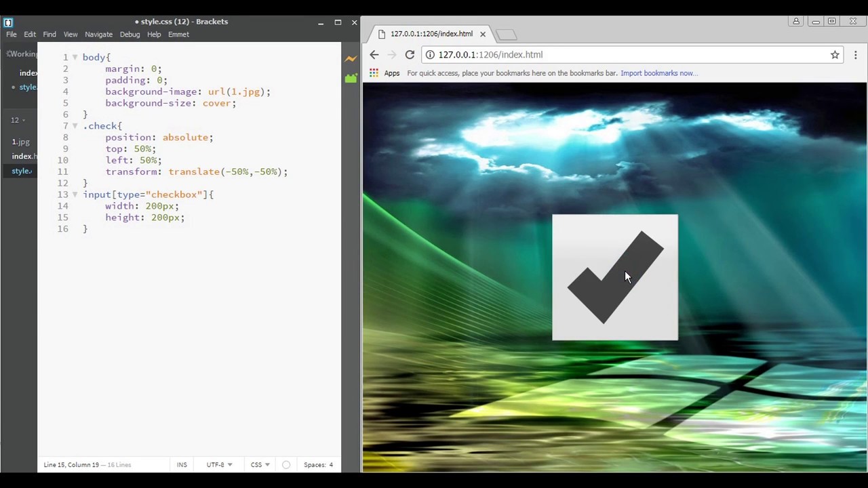This screenshot has height=488, width=868.
Task: Open the Find menu
Action: pyautogui.click(x=50, y=35)
